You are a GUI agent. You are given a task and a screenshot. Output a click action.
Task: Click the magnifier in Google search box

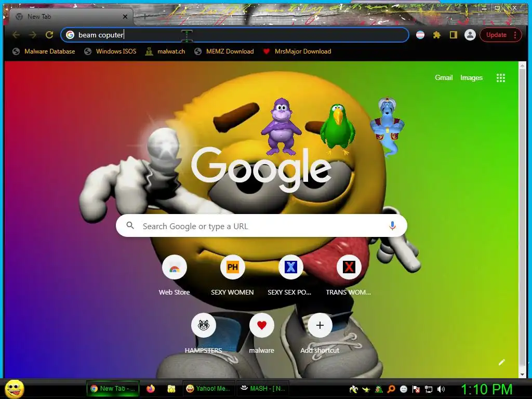point(130,225)
